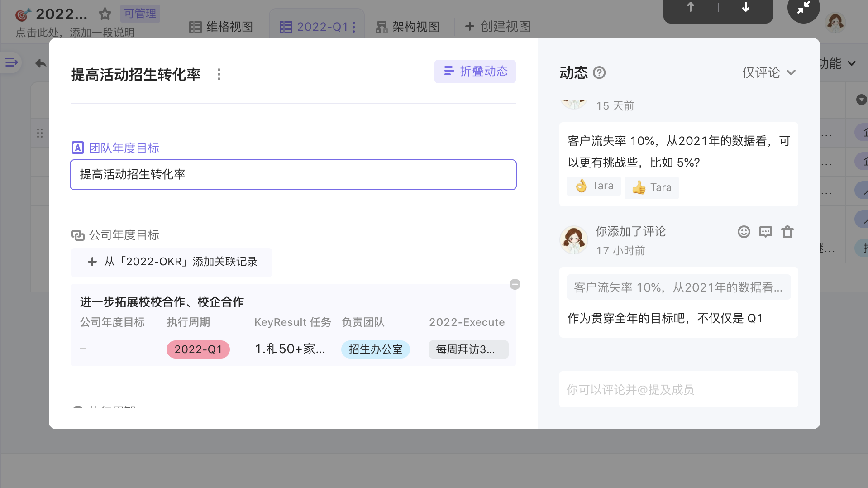Toggle the OK hand reaction by Tara
Screen dimensions: 868x488
click(594, 186)
